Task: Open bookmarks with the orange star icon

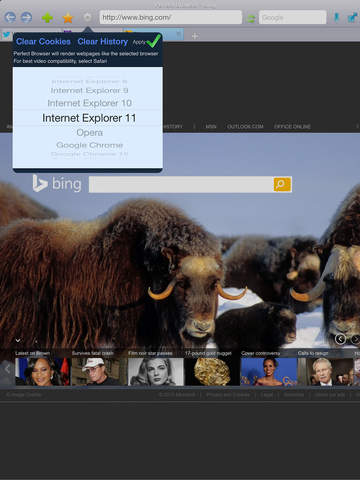Action: pyautogui.click(x=68, y=18)
